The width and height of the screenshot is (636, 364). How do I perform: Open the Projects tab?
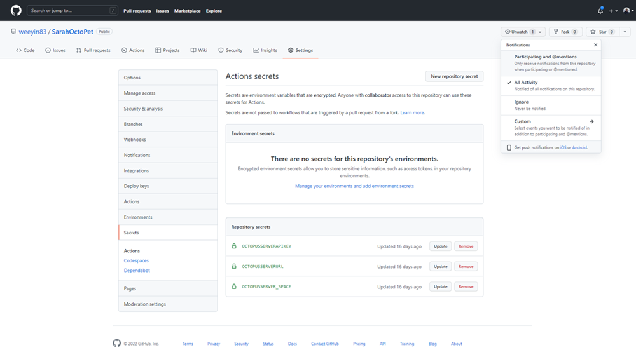[x=167, y=50]
